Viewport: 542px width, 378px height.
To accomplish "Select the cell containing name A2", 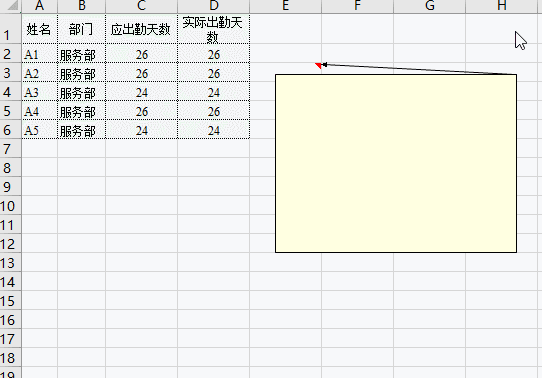I will (39, 72).
